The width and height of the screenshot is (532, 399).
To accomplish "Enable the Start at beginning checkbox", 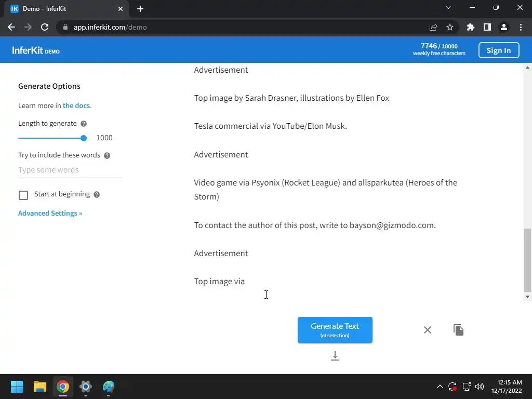I will pyautogui.click(x=23, y=195).
